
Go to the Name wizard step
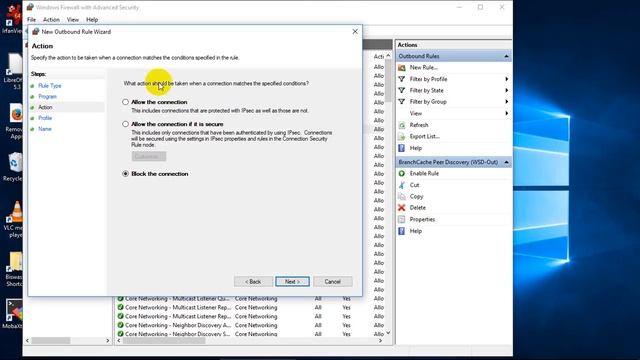(x=44, y=129)
